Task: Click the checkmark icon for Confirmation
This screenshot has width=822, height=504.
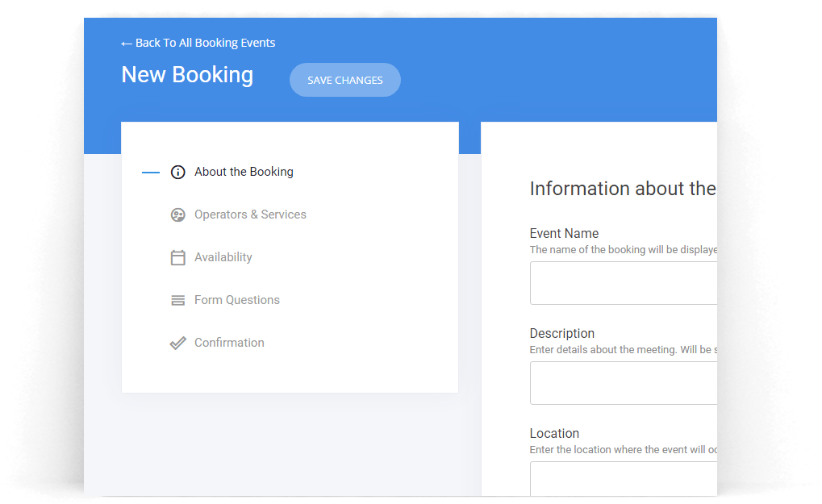Action: [178, 343]
